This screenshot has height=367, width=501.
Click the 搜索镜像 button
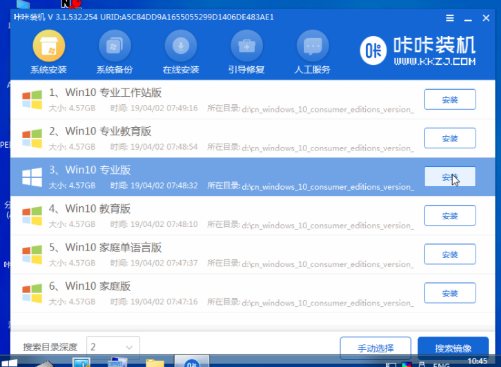click(453, 348)
